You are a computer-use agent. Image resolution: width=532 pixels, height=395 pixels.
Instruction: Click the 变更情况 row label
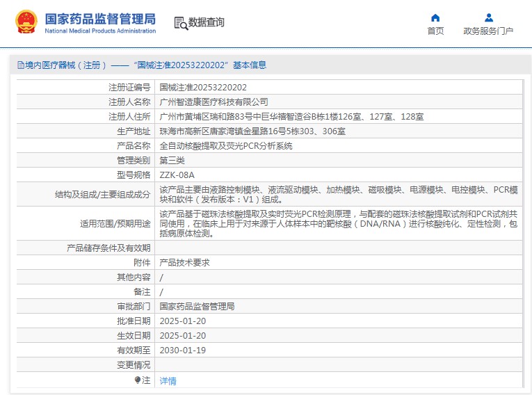pyautogui.click(x=134, y=365)
